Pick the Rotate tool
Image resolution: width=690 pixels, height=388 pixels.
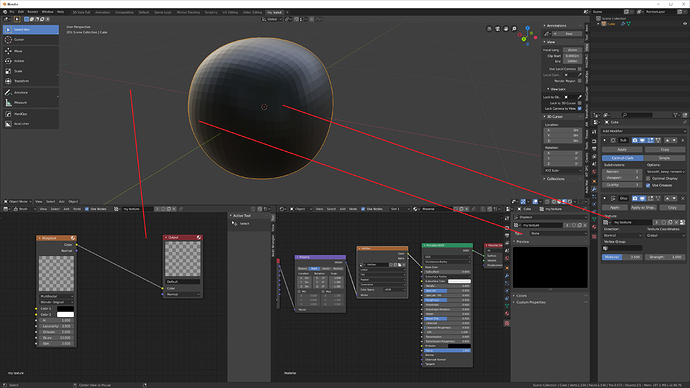pos(31,61)
